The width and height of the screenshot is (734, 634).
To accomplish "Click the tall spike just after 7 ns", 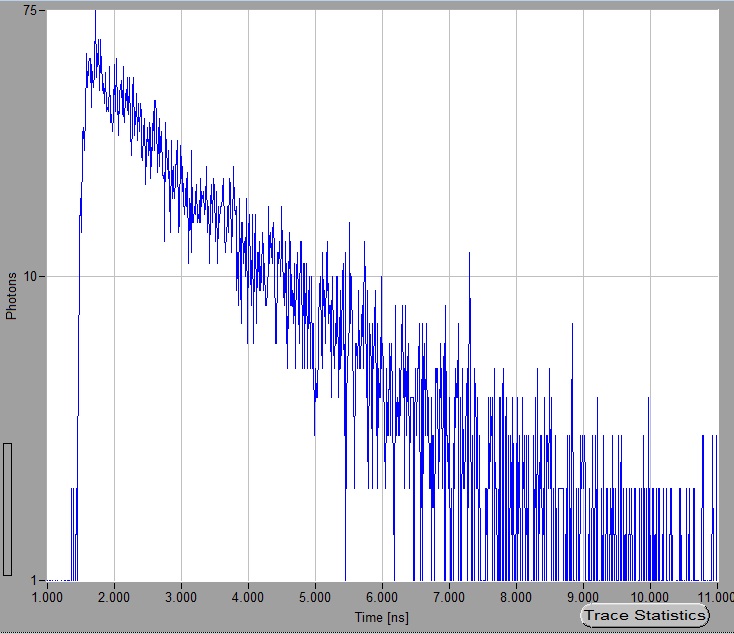I will pyautogui.click(x=469, y=256).
